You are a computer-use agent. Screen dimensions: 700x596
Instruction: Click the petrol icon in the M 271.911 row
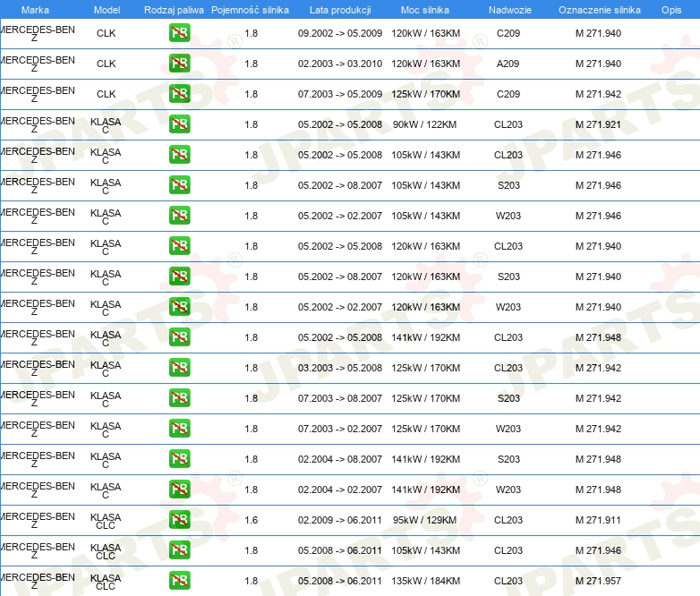(x=179, y=520)
